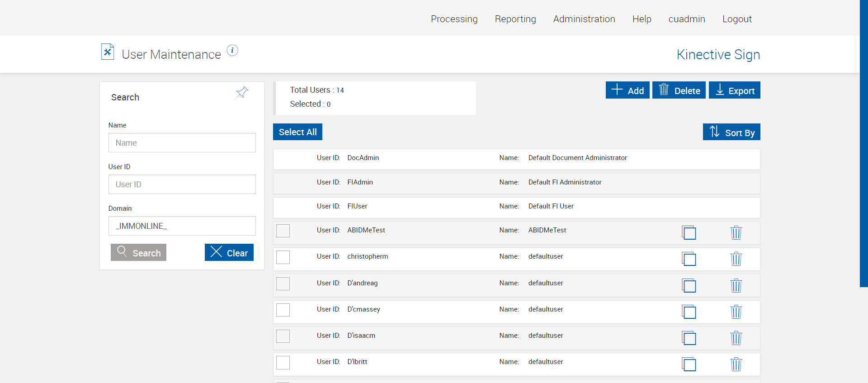This screenshot has height=383, width=868.
Task: Open the cuadmin account menu
Action: tap(687, 19)
